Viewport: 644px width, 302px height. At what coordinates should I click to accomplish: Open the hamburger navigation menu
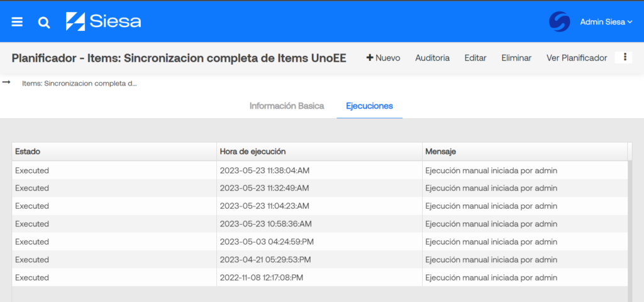pyautogui.click(x=17, y=22)
